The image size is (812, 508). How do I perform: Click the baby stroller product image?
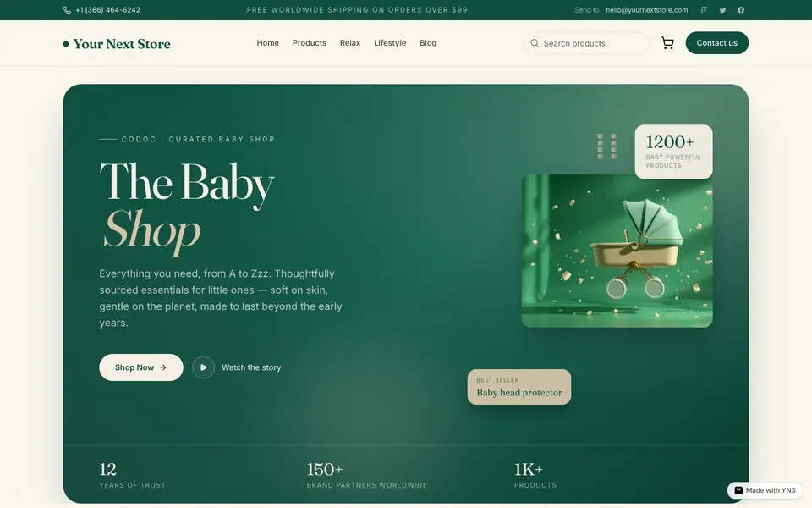coord(617,251)
